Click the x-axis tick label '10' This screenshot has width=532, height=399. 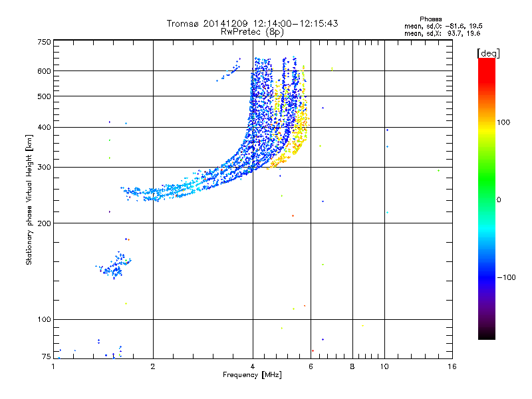[x=384, y=366]
